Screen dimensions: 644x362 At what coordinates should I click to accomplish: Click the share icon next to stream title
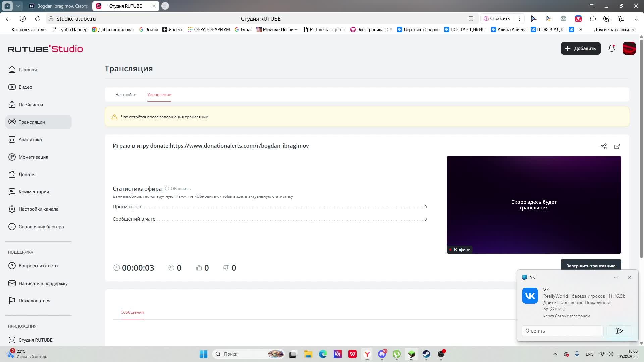(603, 146)
